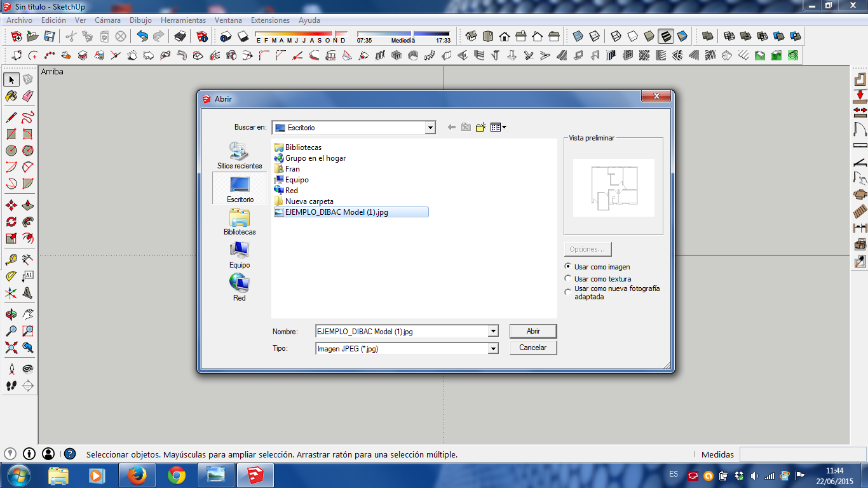Pick the Polygon drawing tool

pos(28,151)
